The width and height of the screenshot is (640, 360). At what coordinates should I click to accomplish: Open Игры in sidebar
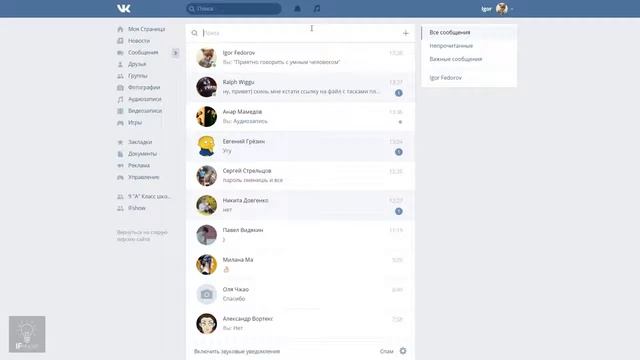(x=135, y=122)
